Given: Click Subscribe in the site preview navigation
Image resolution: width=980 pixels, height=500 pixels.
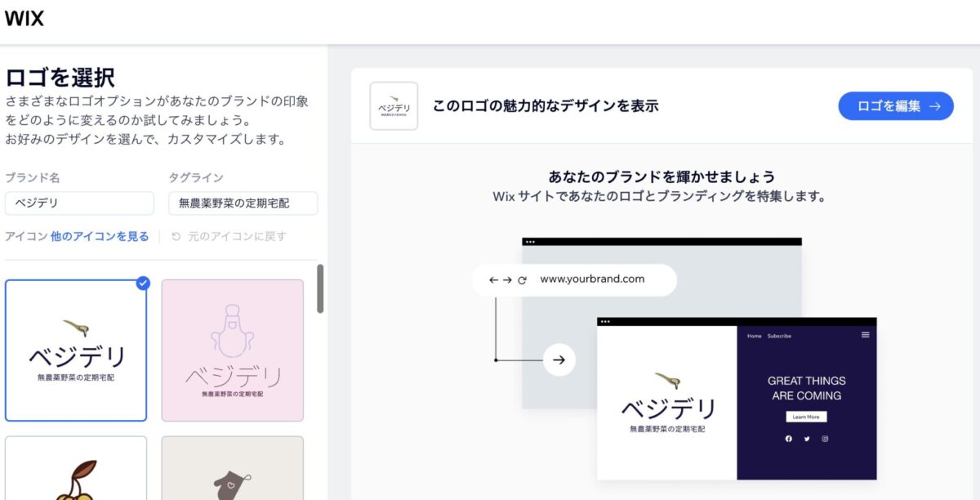Looking at the screenshot, I should point(779,336).
